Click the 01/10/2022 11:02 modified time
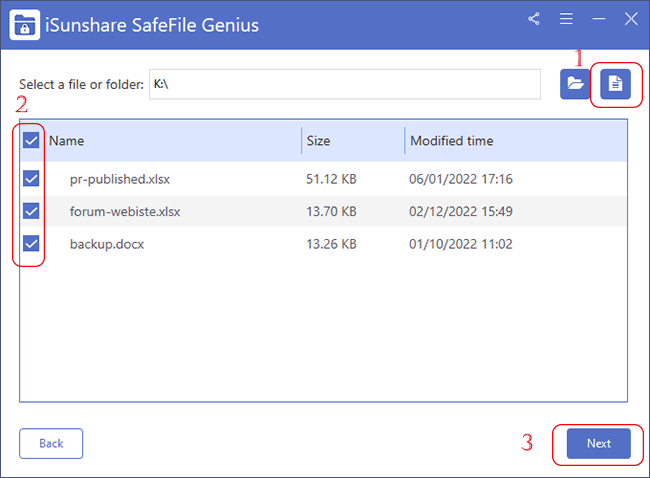 click(461, 244)
